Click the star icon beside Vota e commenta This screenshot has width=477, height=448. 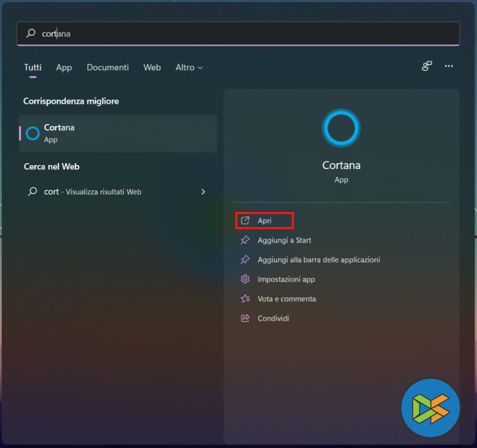tap(245, 299)
